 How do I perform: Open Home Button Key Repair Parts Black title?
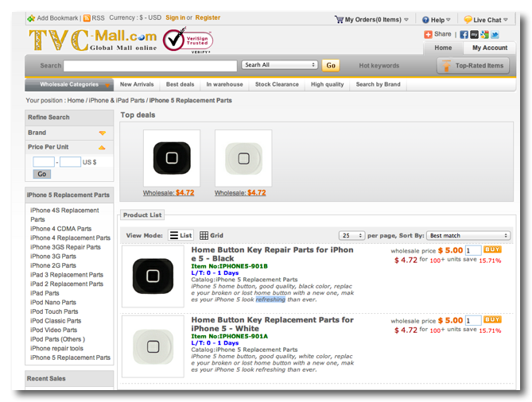[272, 254]
